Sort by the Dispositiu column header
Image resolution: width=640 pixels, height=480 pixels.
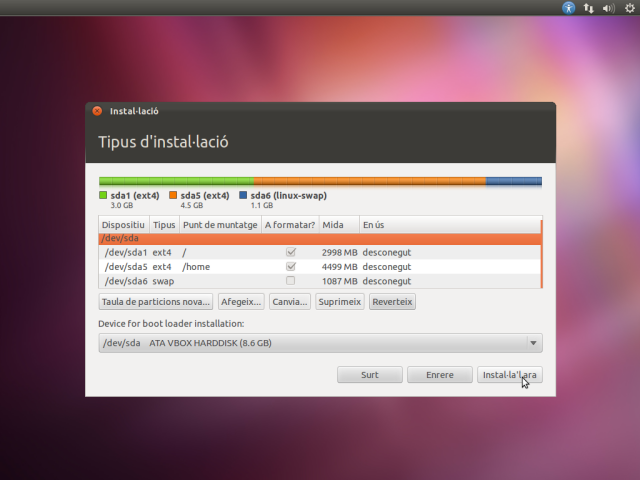click(x=124, y=225)
